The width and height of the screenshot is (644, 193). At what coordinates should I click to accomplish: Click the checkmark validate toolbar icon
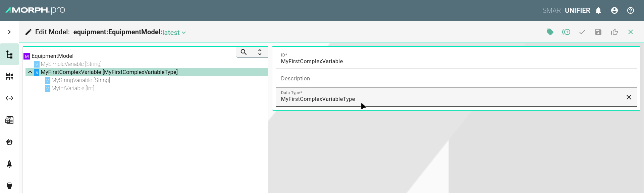pos(582,32)
